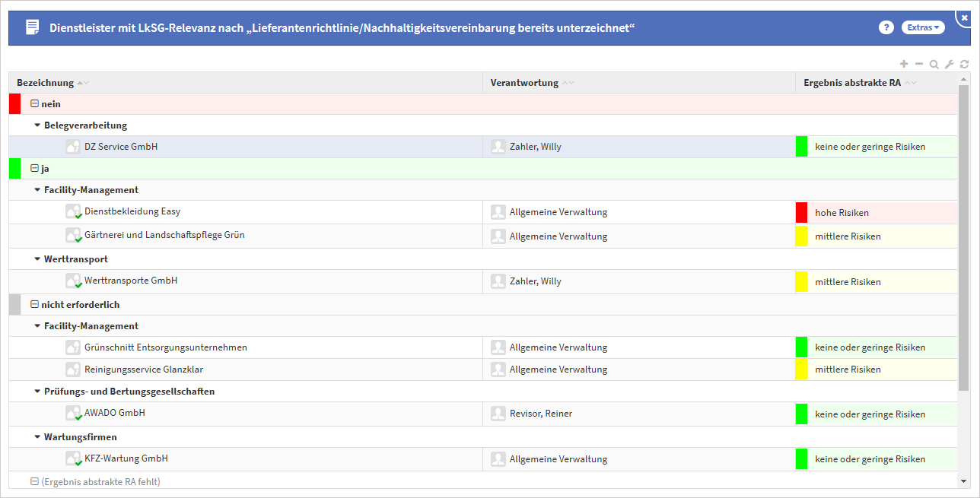Viewport: 980px width, 498px height.
Task: Collapse the 'nein' group
Action: tap(34, 104)
